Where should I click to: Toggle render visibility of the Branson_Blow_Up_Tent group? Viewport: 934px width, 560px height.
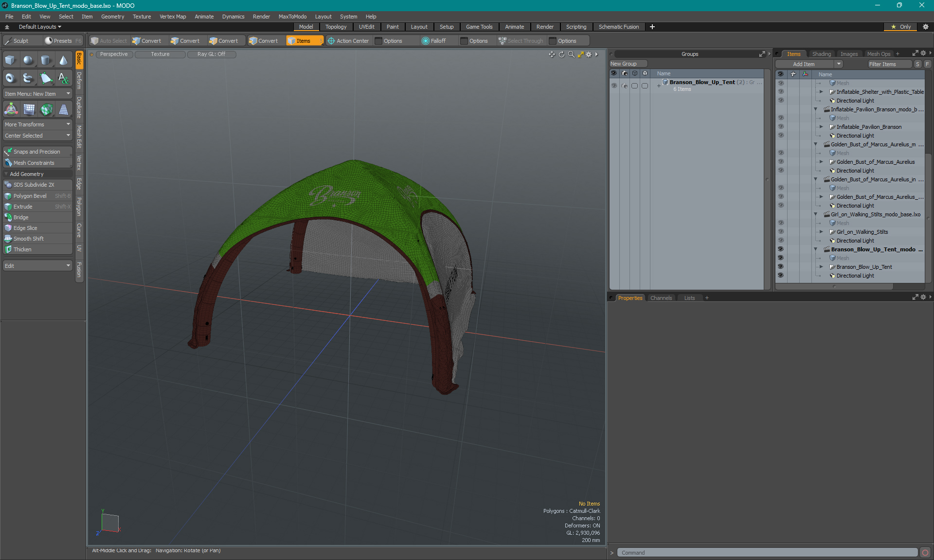pyautogui.click(x=625, y=86)
